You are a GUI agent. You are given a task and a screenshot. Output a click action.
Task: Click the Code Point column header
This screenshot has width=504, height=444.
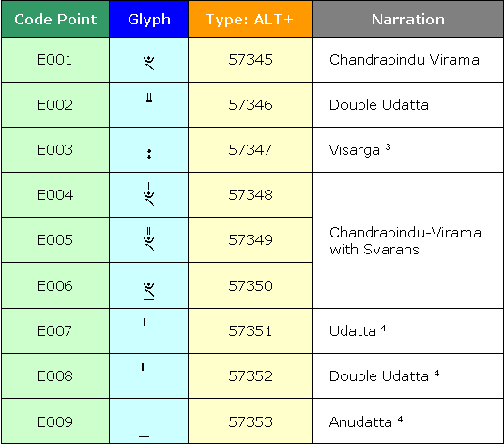(55, 19)
